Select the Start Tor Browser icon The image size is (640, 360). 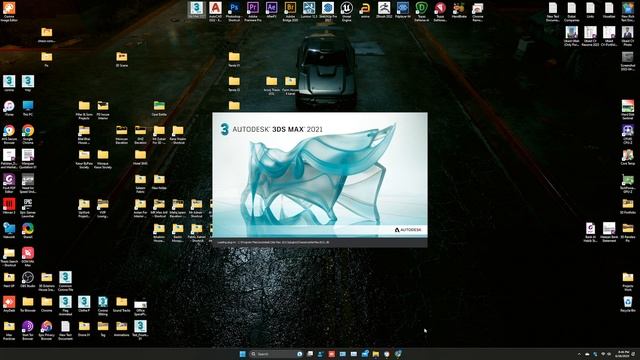28,330
